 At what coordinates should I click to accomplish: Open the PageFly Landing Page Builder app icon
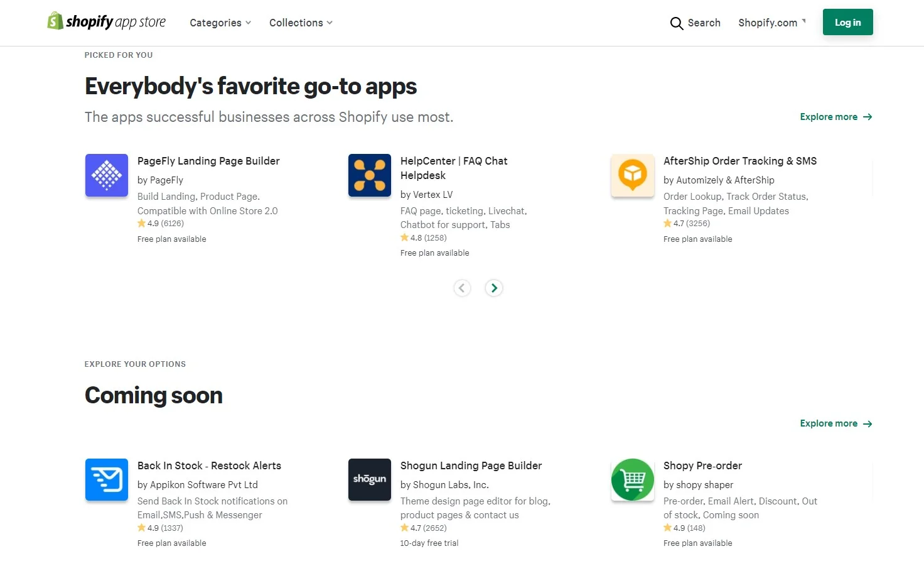click(x=106, y=175)
